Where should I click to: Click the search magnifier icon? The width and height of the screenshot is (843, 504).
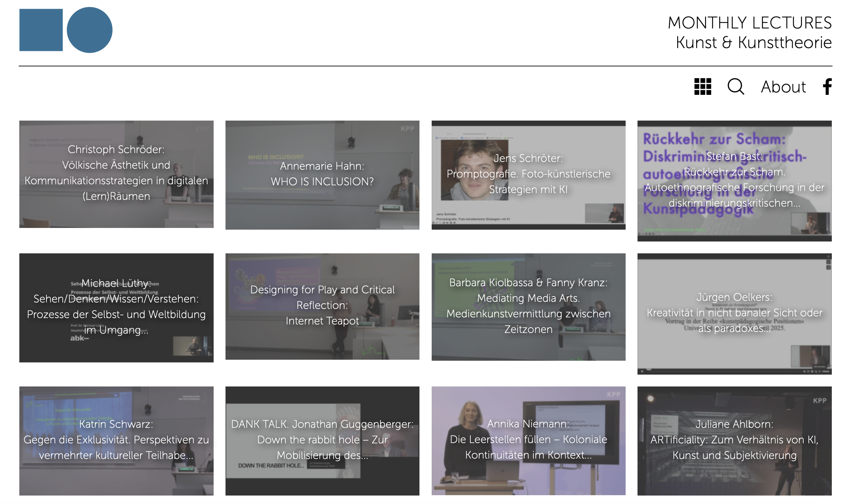736,87
